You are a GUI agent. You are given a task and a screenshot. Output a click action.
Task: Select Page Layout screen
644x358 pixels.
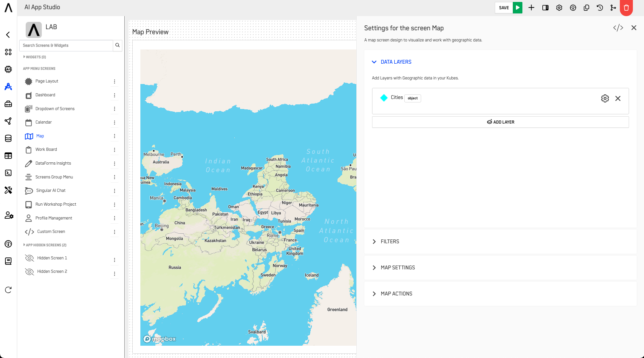47,81
